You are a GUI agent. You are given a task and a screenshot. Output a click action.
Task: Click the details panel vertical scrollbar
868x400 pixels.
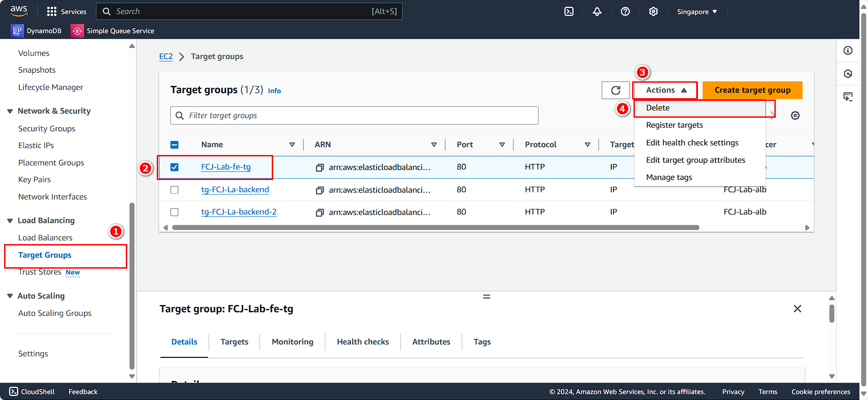832,314
